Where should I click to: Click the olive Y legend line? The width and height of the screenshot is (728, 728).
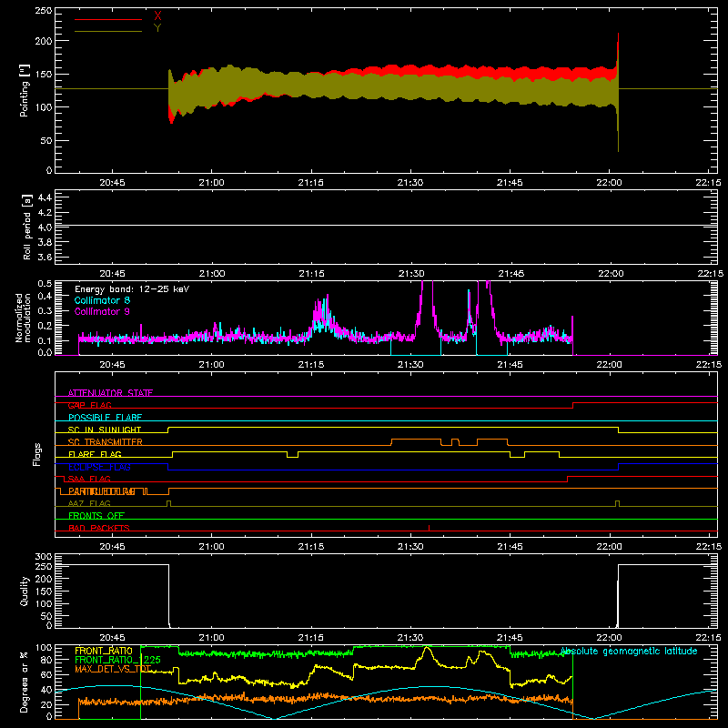[x=108, y=32]
